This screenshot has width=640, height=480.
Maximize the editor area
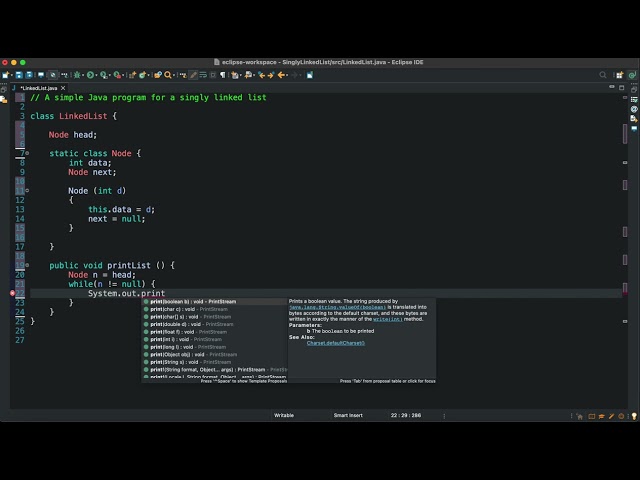click(x=621, y=88)
